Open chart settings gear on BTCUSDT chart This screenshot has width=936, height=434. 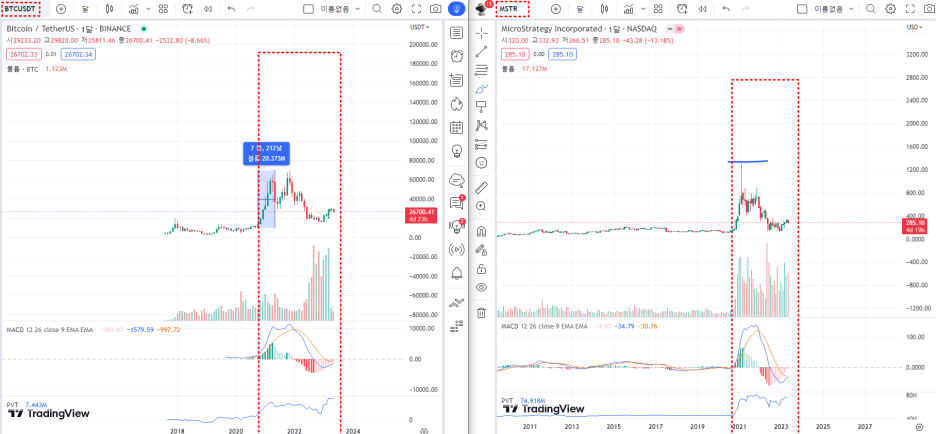(396, 9)
